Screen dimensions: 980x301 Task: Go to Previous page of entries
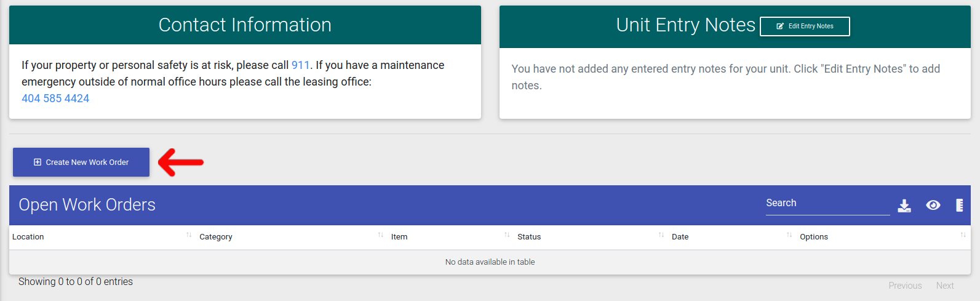905,286
